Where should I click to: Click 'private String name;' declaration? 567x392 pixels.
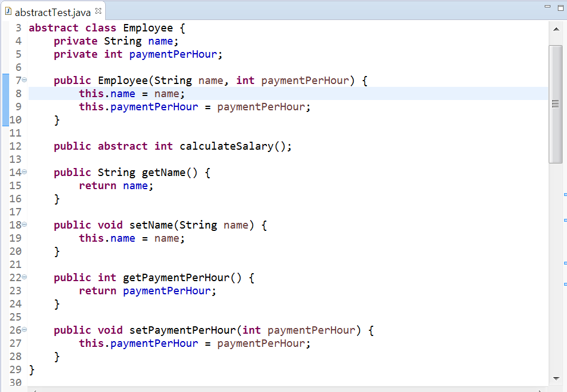click(116, 41)
